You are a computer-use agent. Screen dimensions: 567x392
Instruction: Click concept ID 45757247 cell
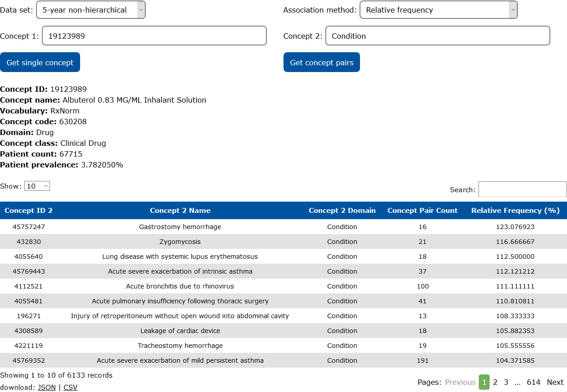(29, 227)
